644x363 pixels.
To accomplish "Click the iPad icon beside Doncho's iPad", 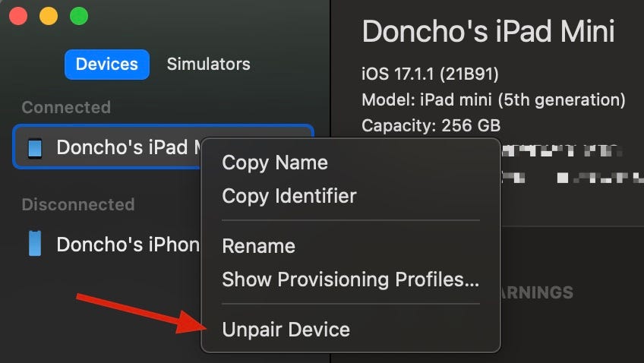I will 35,148.
